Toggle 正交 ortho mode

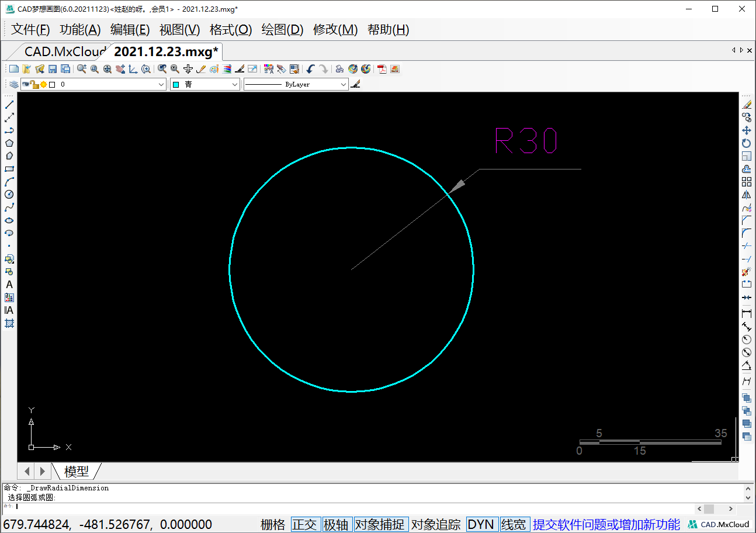pos(305,524)
